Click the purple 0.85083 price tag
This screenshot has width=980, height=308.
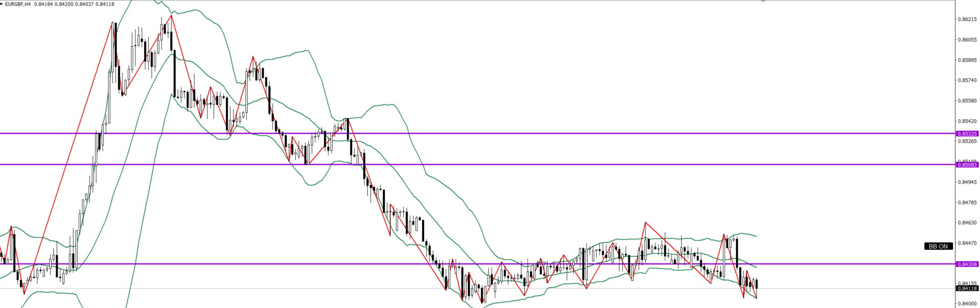click(x=967, y=165)
